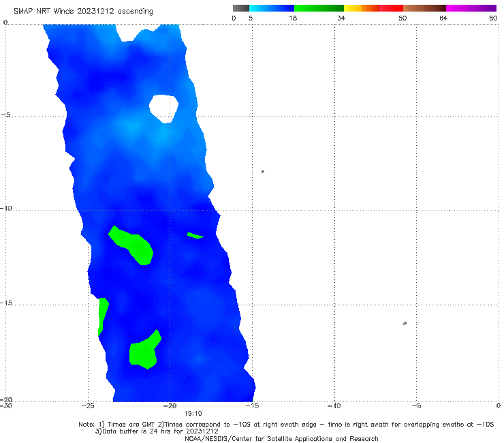Screen dimensions: 504x443
Task: Click the small island marker near -14 longitude
Action: coord(263,172)
